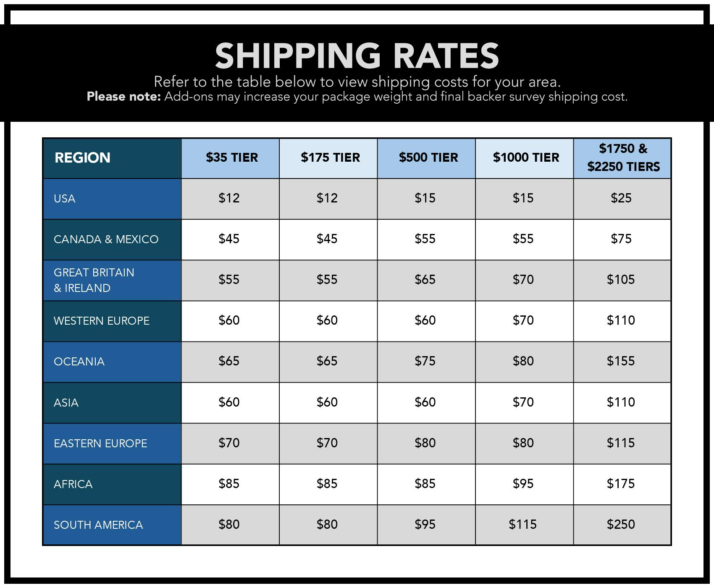Click the $500 TIER column header
Screen dimensions: 714x588
(428, 157)
